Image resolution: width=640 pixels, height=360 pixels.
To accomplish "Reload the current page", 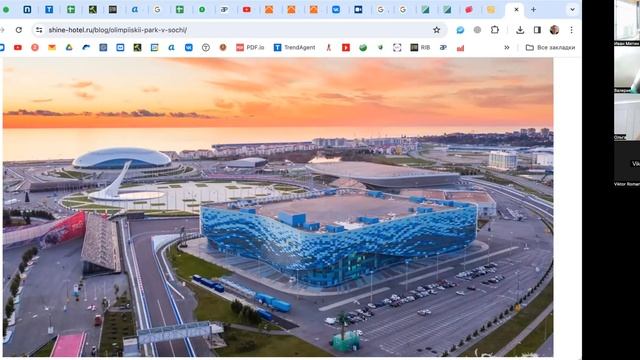I will click(19, 30).
